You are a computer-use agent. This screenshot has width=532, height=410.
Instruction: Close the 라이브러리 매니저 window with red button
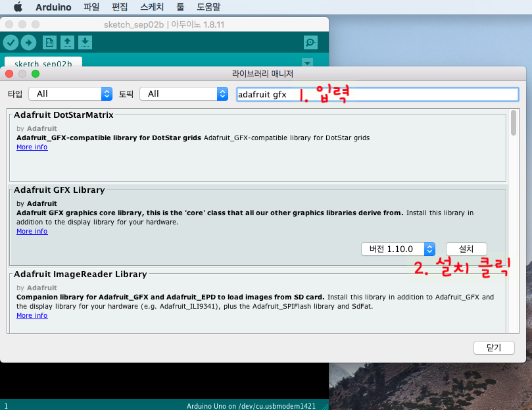coord(9,74)
